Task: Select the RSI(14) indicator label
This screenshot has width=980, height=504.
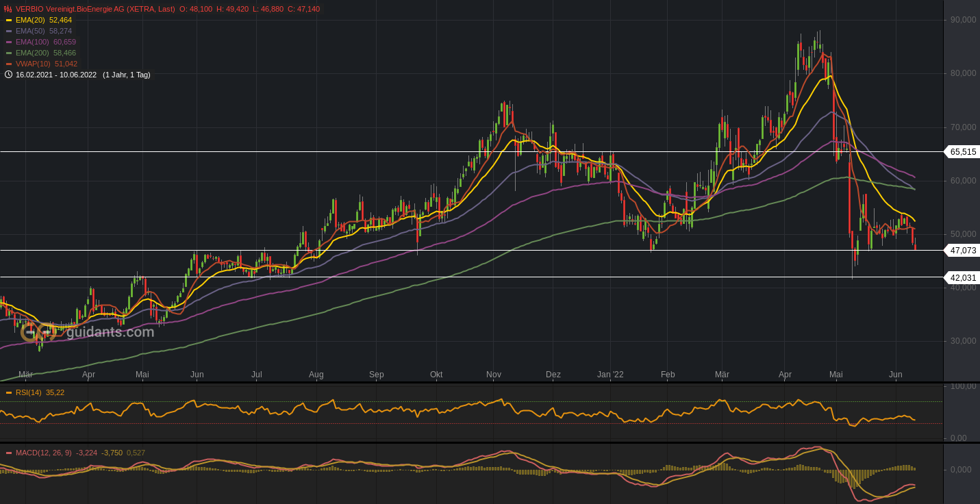Action: point(29,392)
